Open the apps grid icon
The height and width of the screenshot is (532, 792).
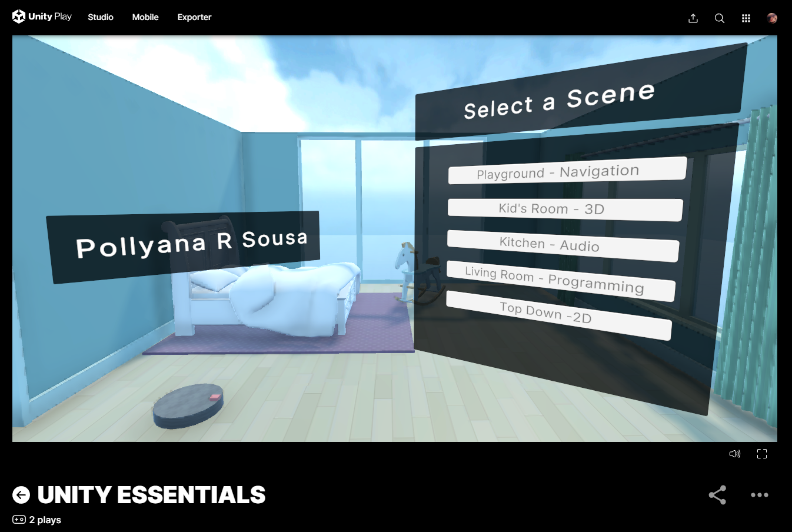tap(746, 18)
